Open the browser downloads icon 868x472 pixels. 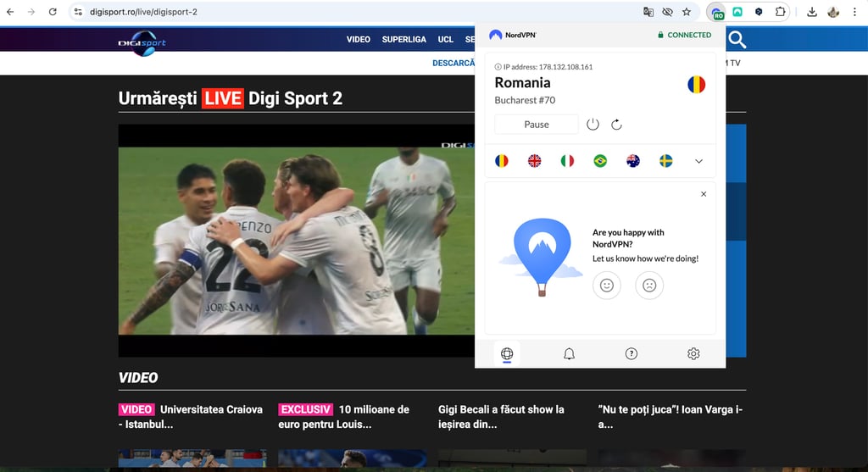pyautogui.click(x=811, y=12)
